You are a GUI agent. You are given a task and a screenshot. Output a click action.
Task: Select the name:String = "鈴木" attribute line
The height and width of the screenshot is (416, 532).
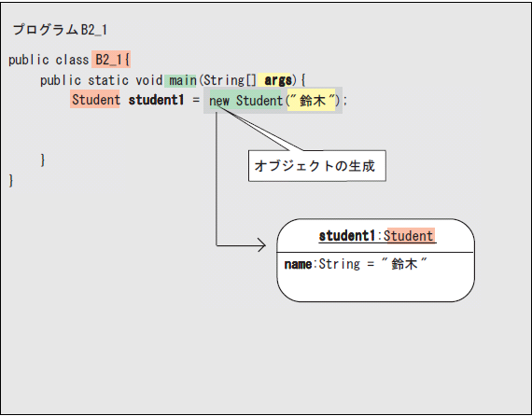pyautogui.click(x=356, y=264)
